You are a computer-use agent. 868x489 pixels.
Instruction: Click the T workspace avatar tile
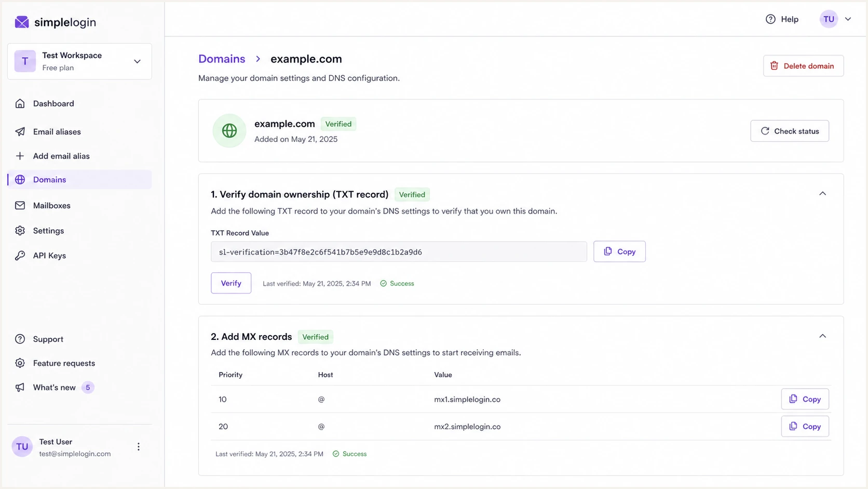(x=25, y=61)
